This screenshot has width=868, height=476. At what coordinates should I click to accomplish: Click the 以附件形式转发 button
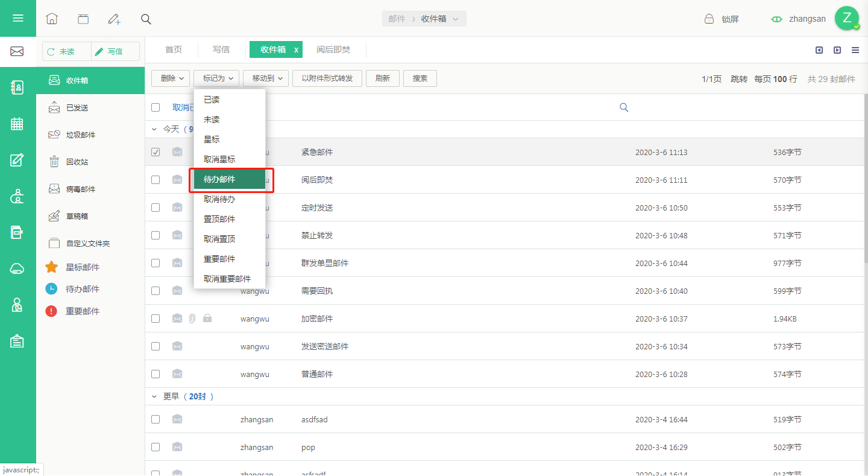pyautogui.click(x=327, y=78)
